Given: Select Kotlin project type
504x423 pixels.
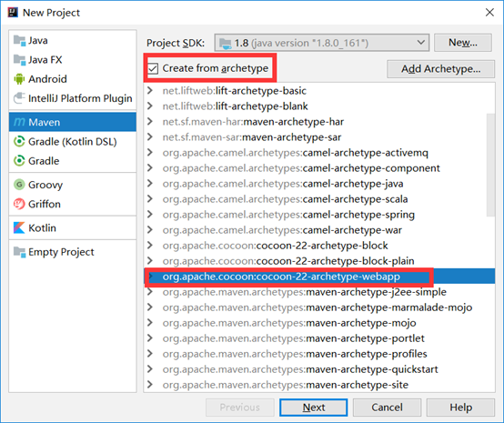Looking at the screenshot, I should click(73, 228).
